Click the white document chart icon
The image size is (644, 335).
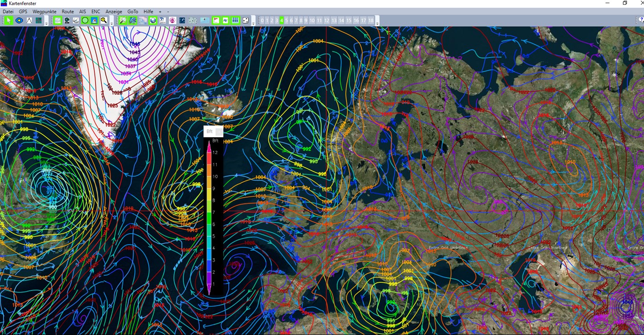tap(162, 20)
